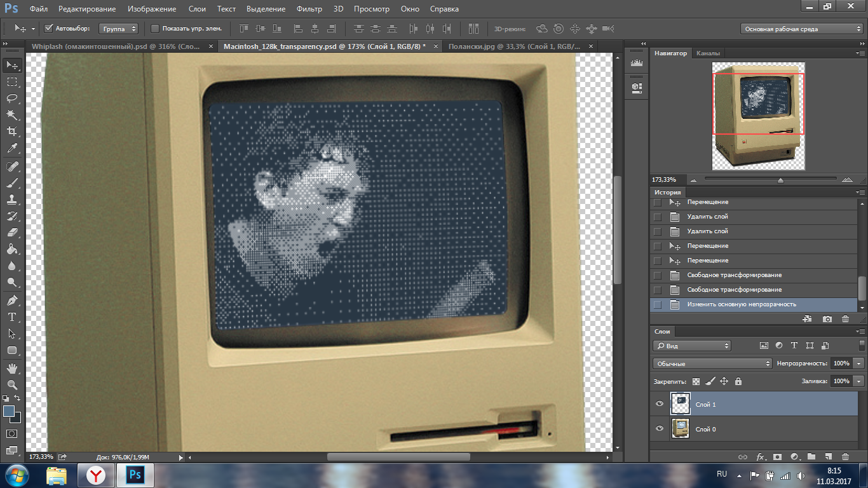The height and width of the screenshot is (488, 868).
Task: Select the Move tool in the toolbox
Action: (12, 65)
